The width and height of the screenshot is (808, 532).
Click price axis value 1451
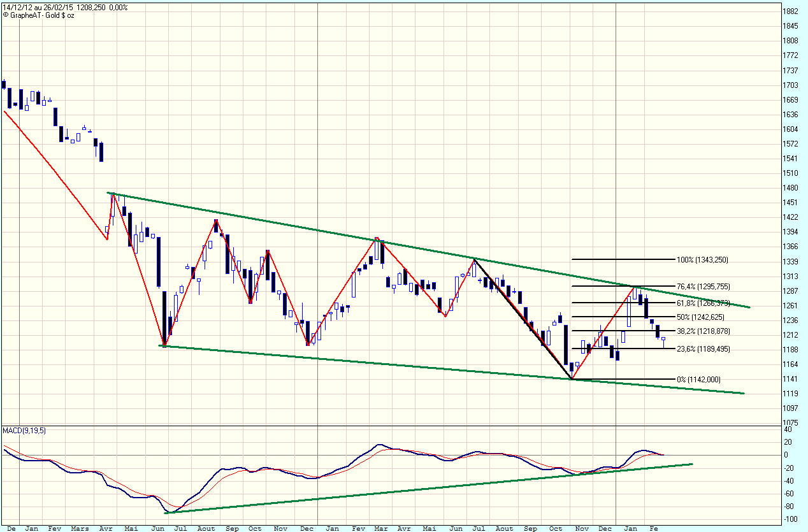[x=791, y=203]
